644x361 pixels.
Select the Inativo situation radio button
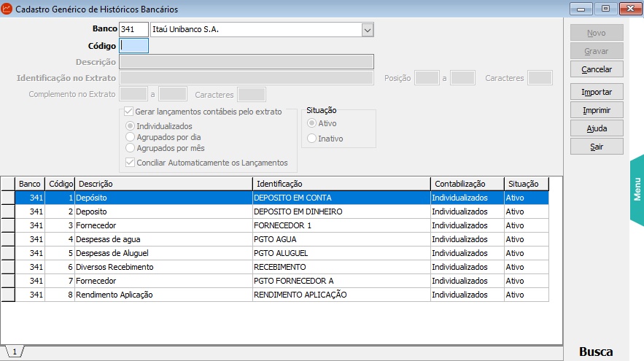click(313, 139)
